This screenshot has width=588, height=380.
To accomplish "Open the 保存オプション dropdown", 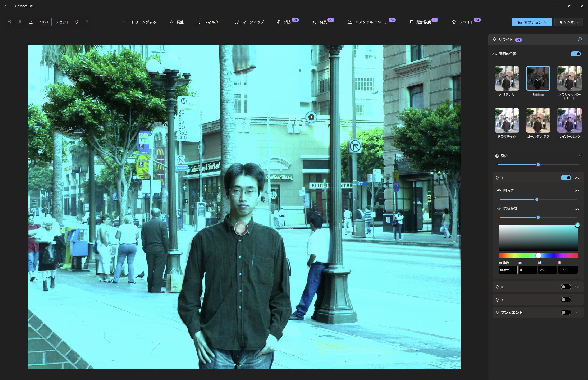I will (x=532, y=22).
